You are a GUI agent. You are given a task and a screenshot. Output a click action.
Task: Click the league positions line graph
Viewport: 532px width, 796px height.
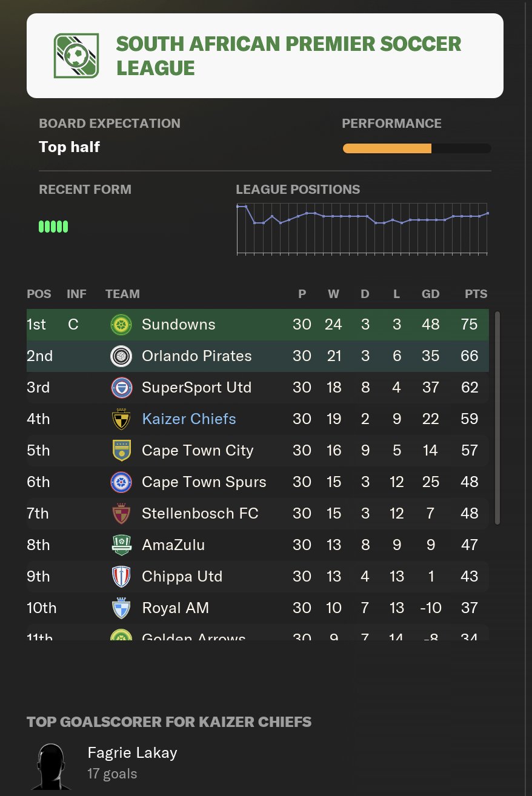pos(362,228)
